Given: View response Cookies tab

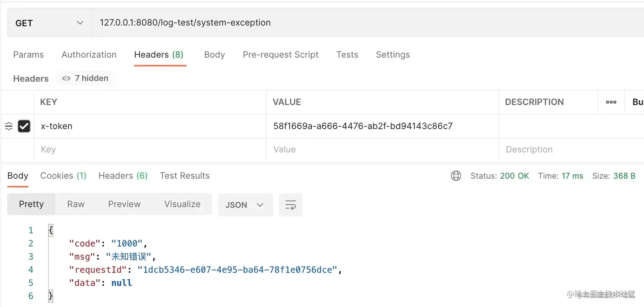Looking at the screenshot, I should tap(63, 176).
